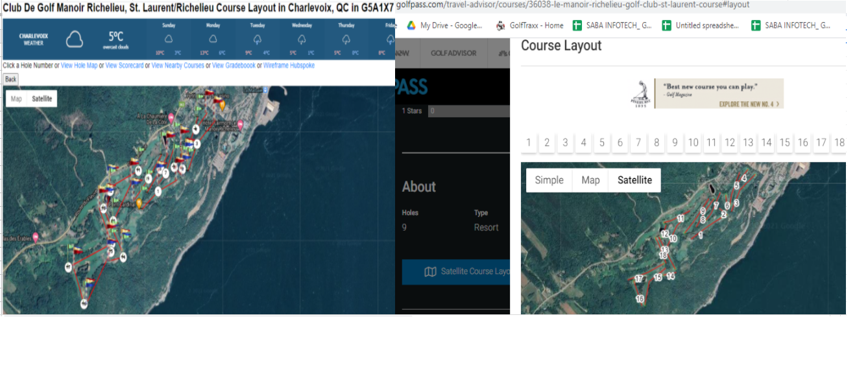This screenshot has width=868, height=385.
Task: Click the Course Layout heading
Action: 561,45
